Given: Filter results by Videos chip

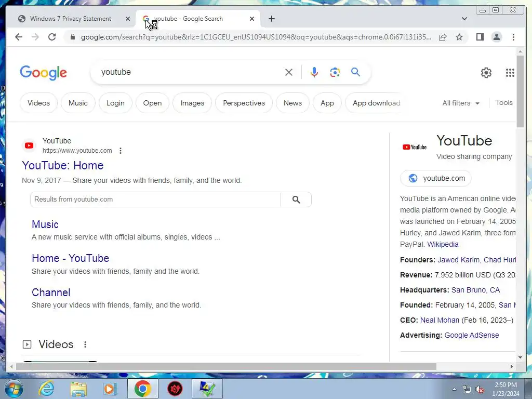Looking at the screenshot, I should click(38, 103).
